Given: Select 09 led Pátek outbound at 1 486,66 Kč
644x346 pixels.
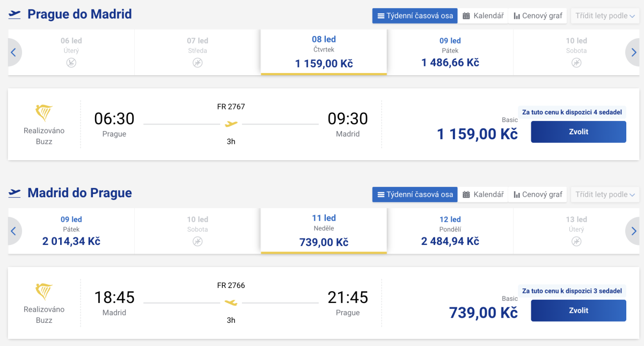Looking at the screenshot, I should (450, 53).
